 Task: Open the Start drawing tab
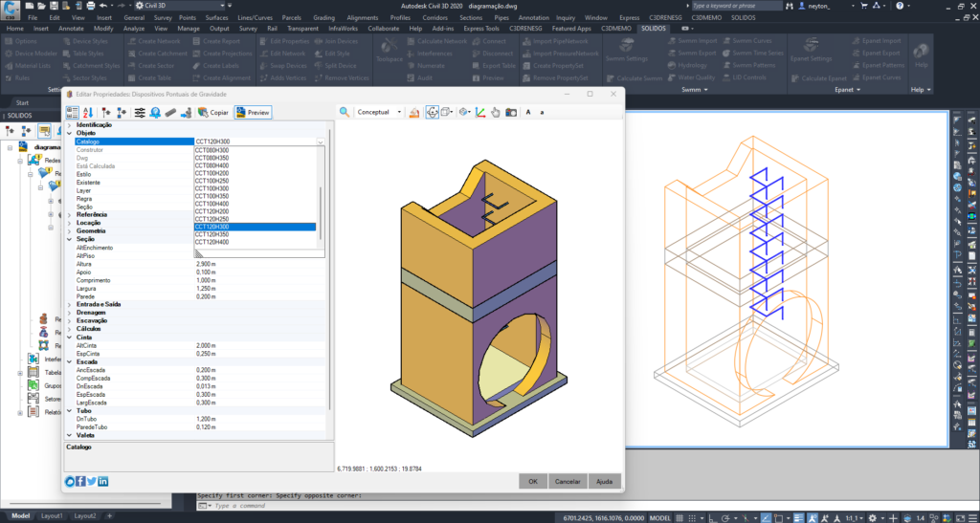22,103
